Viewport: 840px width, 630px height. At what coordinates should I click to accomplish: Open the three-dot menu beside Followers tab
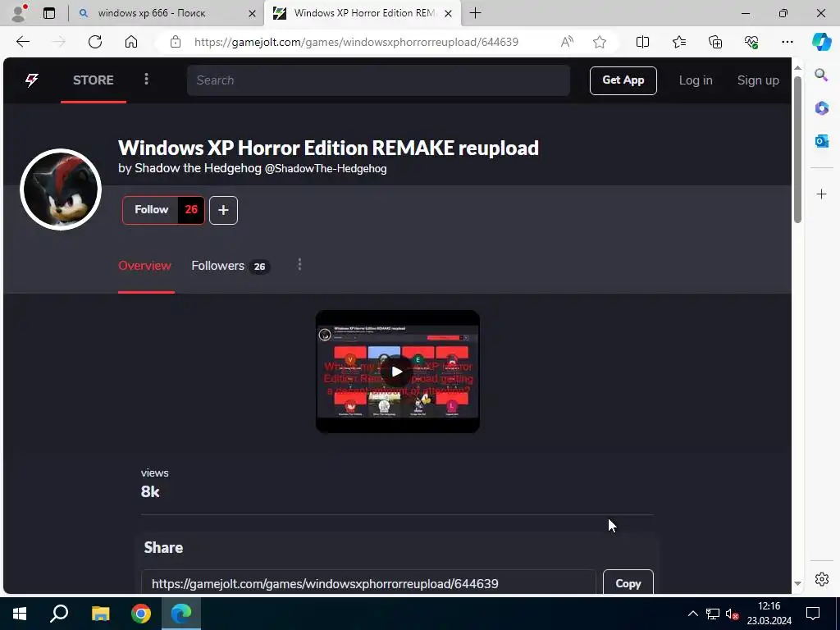click(x=299, y=265)
